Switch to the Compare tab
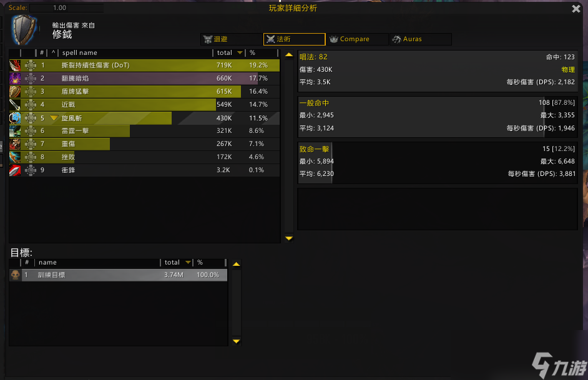The width and height of the screenshot is (588, 380). click(x=358, y=39)
